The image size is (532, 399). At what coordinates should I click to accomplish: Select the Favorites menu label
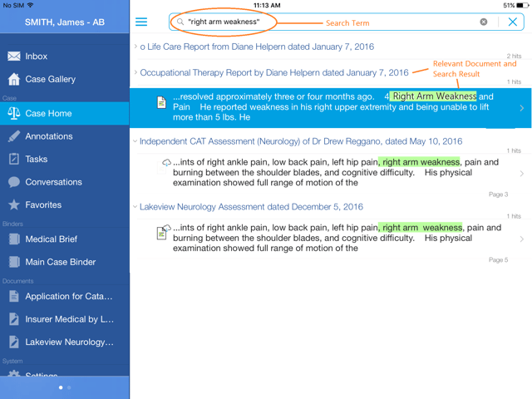(43, 205)
